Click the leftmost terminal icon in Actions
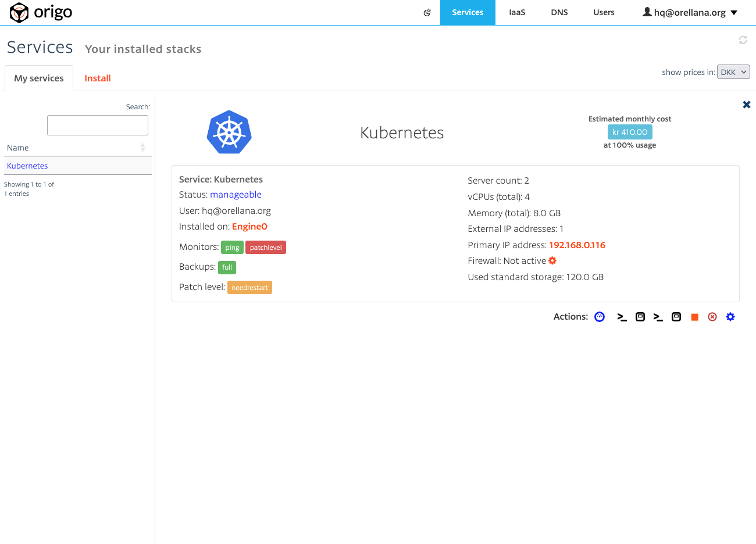 click(622, 317)
